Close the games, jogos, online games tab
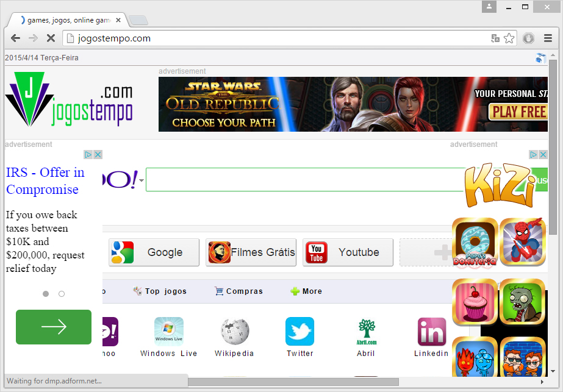Screen dimensions: 563x392 118,21
